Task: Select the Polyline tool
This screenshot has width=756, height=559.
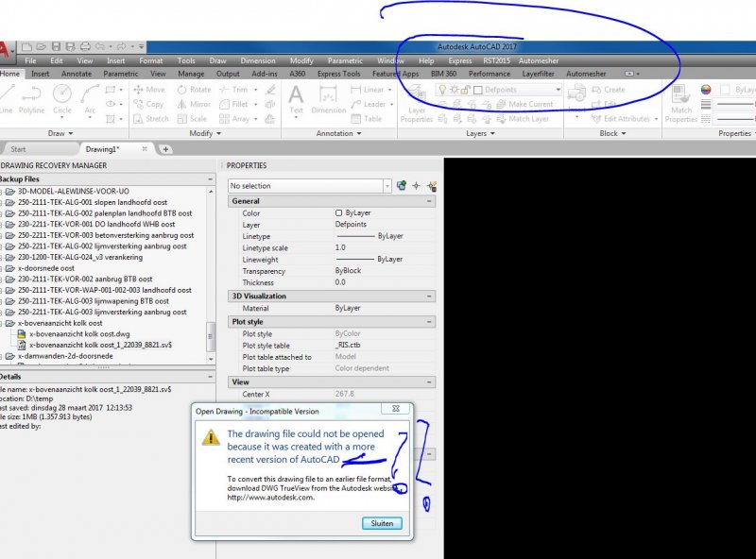Action: (31, 100)
